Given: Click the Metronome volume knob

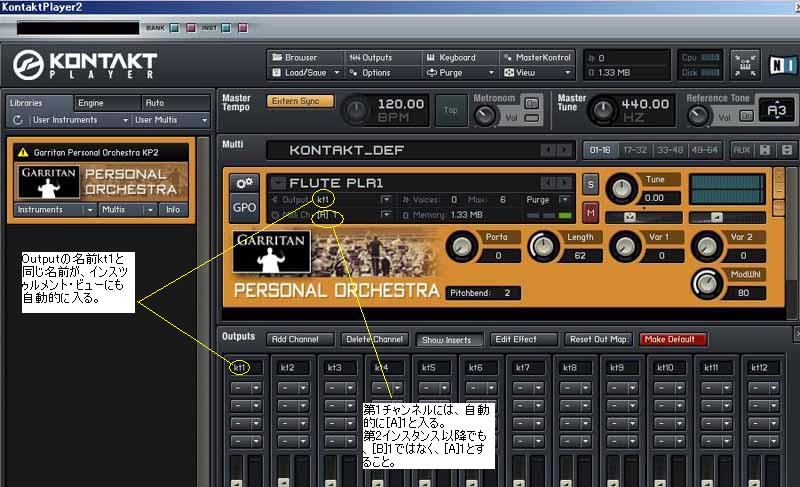Looking at the screenshot, I should point(484,116).
